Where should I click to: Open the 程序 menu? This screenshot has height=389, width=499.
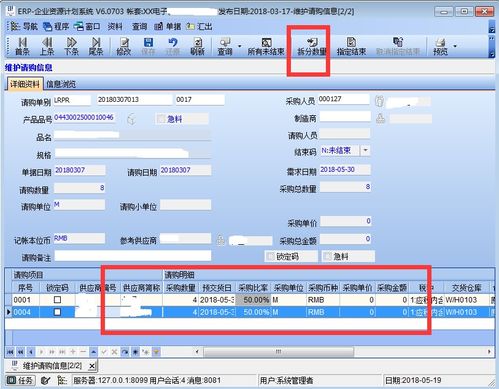(x=56, y=26)
